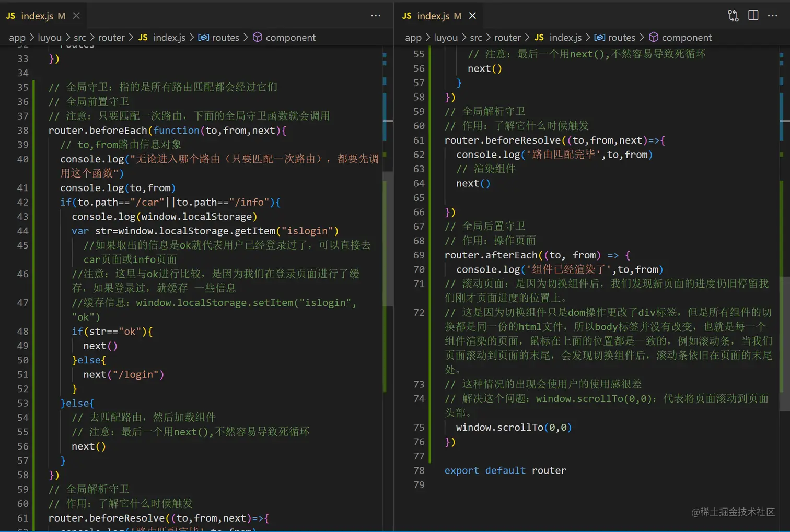Click the component symbol icon in right breadcrumb
The height and width of the screenshot is (532, 790).
coord(654,38)
